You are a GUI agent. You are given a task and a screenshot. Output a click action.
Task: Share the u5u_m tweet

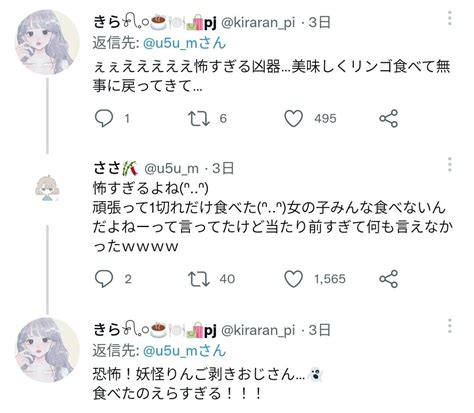click(x=388, y=279)
